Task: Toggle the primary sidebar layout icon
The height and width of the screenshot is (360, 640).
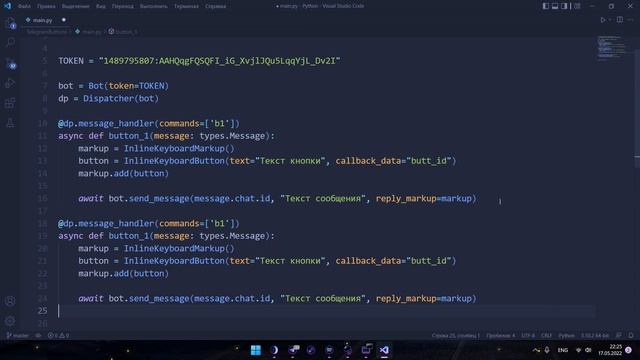Action: click(x=546, y=6)
